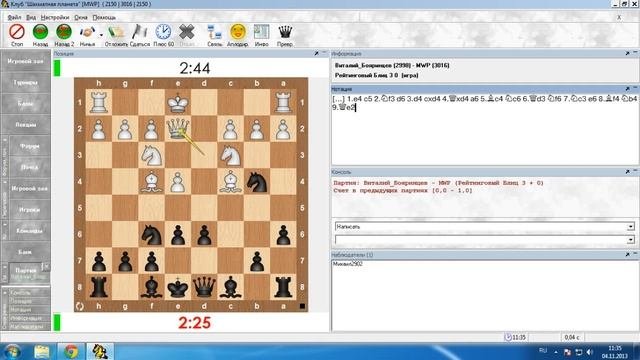This screenshot has height=360, width=640.
Task: Pin the Информация panel header
Action: (627, 53)
